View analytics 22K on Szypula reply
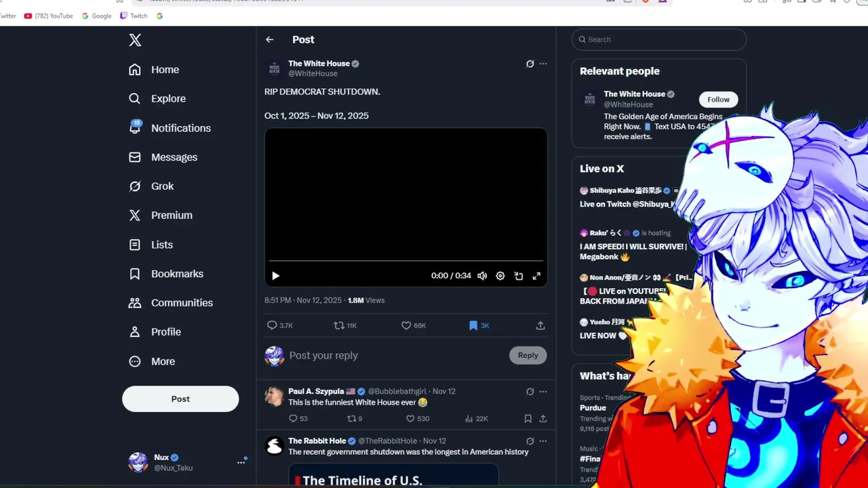Screen dimensions: 868x488 477,419
